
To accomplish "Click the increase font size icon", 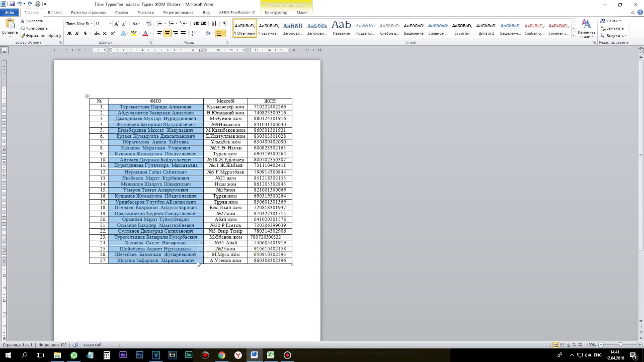I will tap(116, 24).
